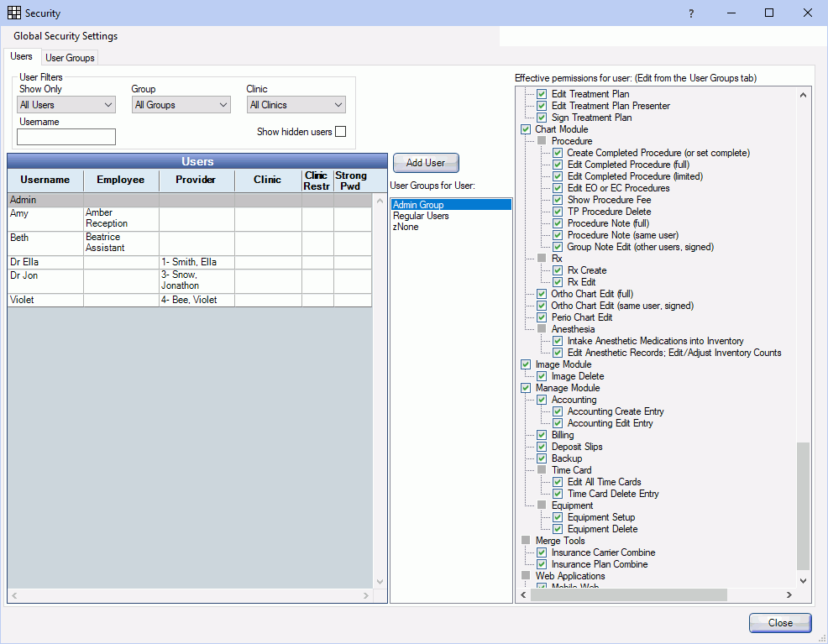The width and height of the screenshot is (828, 644).
Task: Sort by the Provider column header
Action: point(196,180)
